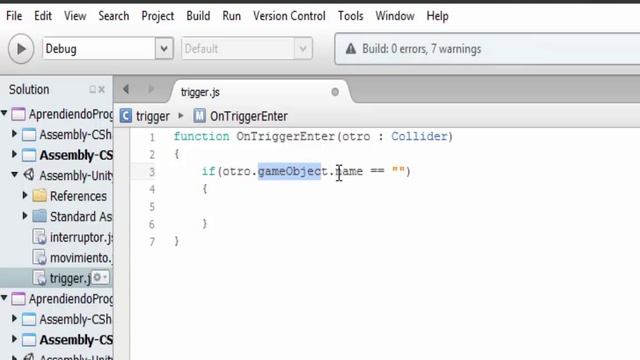The image size is (640, 360).
Task: Click the second AprendiendoProg solution icon
Action: tap(18, 299)
